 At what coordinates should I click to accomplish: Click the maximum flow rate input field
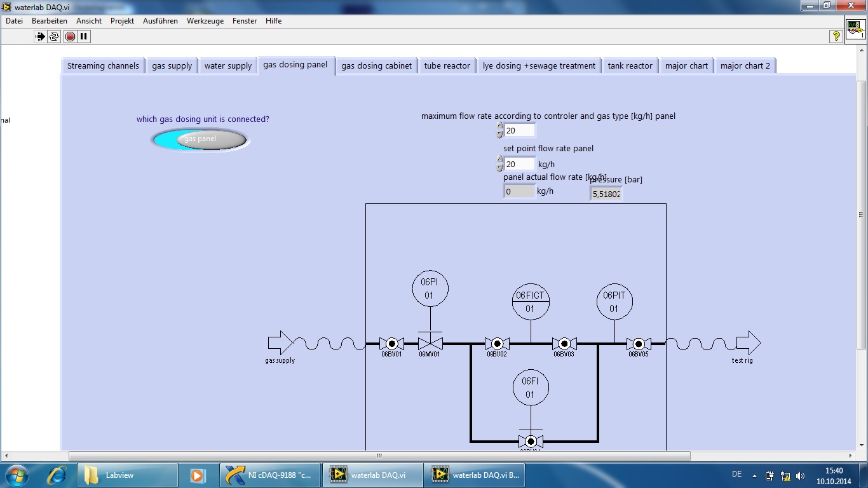pyautogui.click(x=520, y=130)
